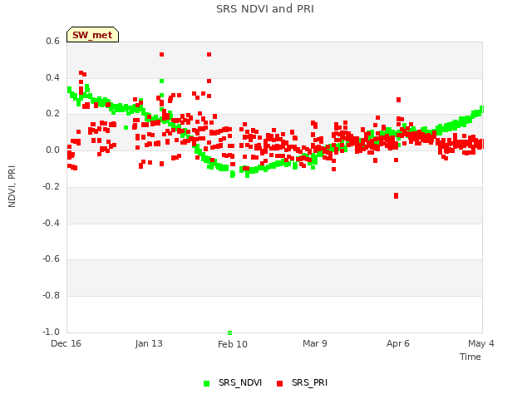Screen dimensions: 532x399
Task: Click the 0.6 y-axis label
Action: pos(53,41)
